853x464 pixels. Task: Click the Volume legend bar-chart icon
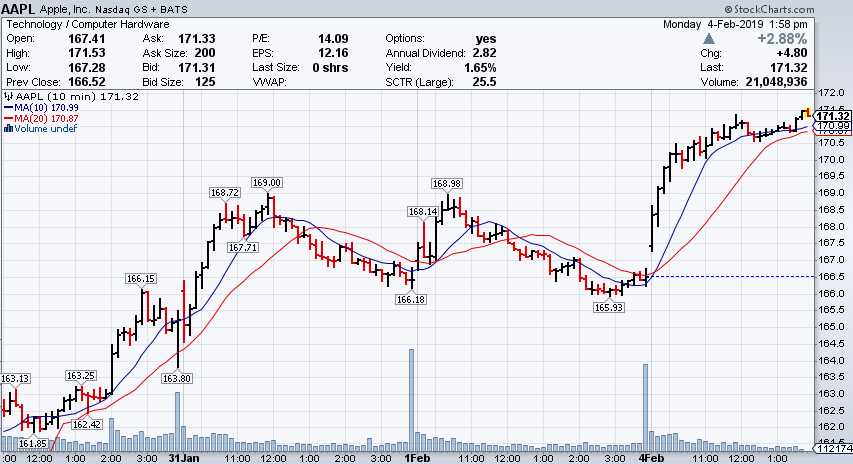coord(7,128)
